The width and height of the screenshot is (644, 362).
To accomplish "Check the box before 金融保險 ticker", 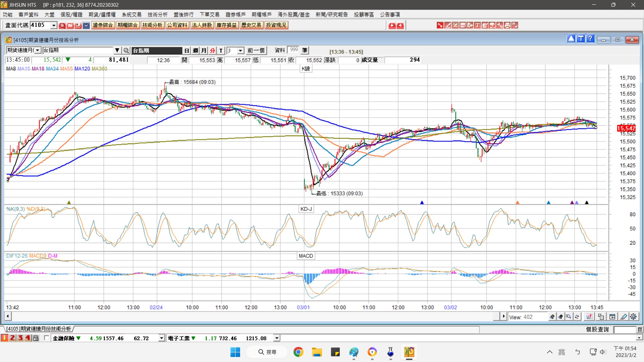I will coord(46,338).
